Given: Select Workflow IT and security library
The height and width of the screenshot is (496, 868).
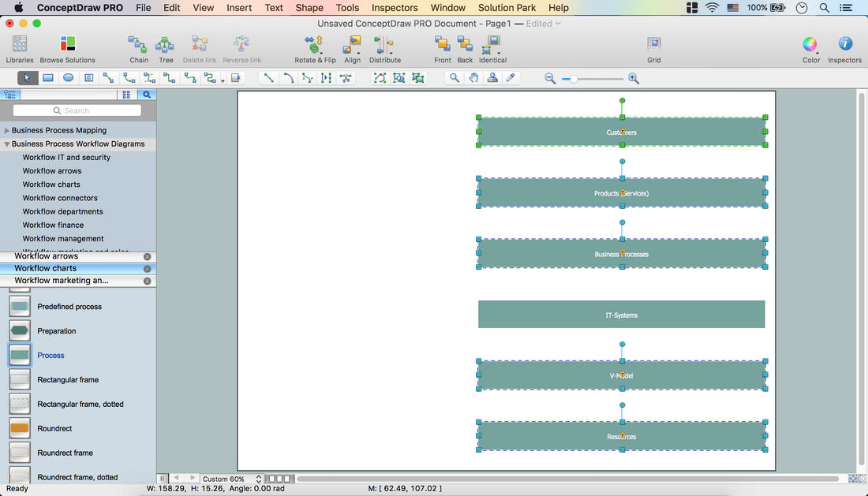Looking at the screenshot, I should pyautogui.click(x=66, y=158).
